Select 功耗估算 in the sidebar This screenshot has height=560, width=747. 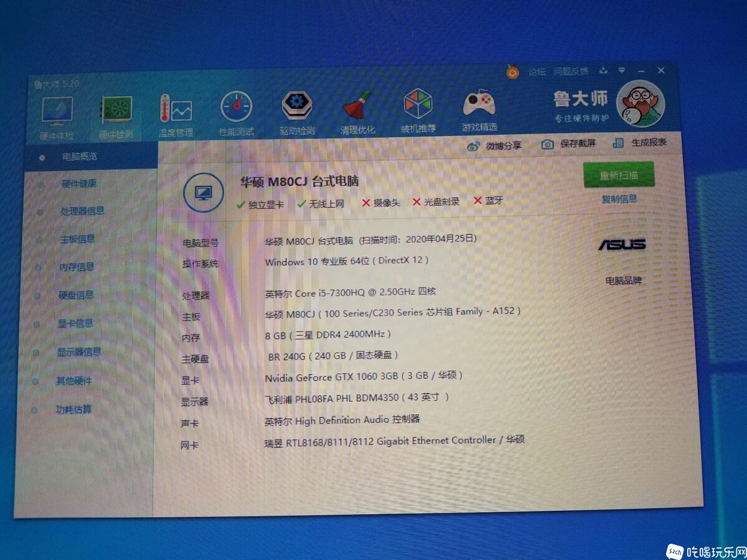click(x=73, y=410)
